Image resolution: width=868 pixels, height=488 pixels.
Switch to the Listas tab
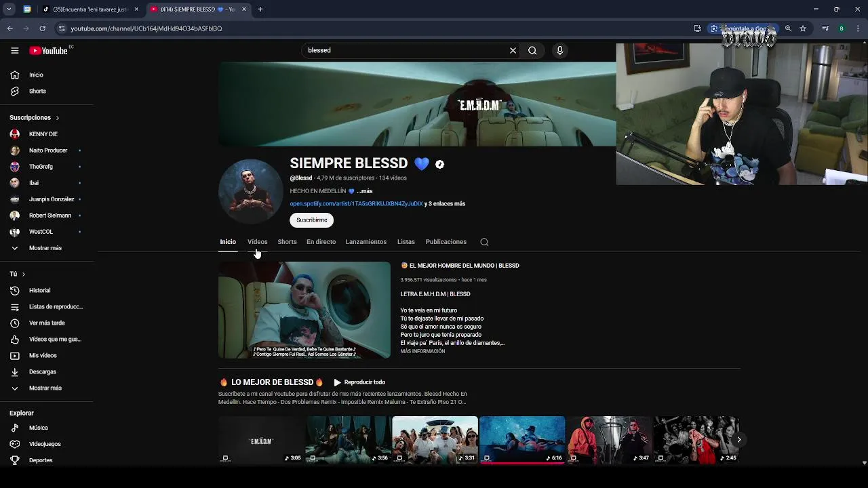click(406, 242)
